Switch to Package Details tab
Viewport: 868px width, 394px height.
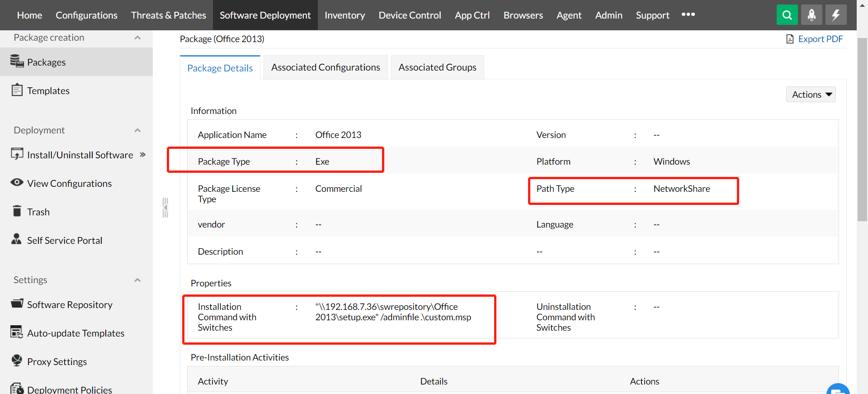tap(220, 68)
